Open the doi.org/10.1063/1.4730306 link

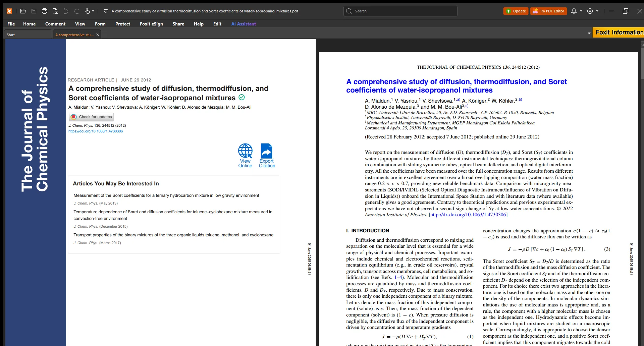(96, 131)
